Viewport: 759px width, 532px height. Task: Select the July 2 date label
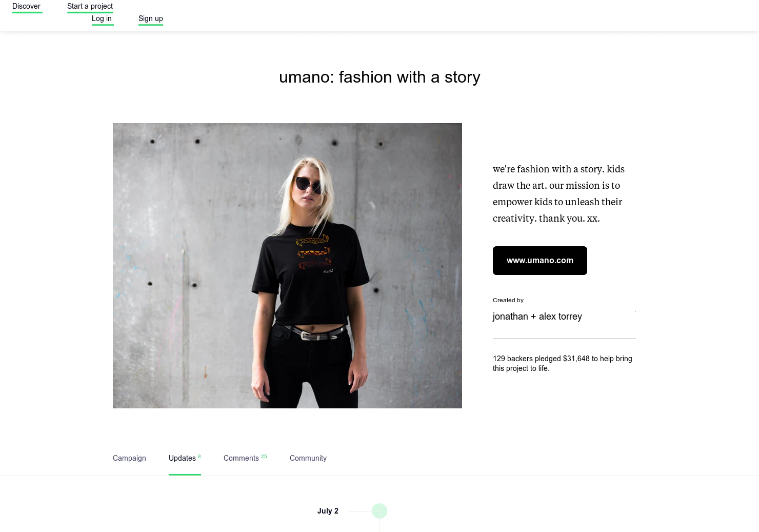click(328, 511)
